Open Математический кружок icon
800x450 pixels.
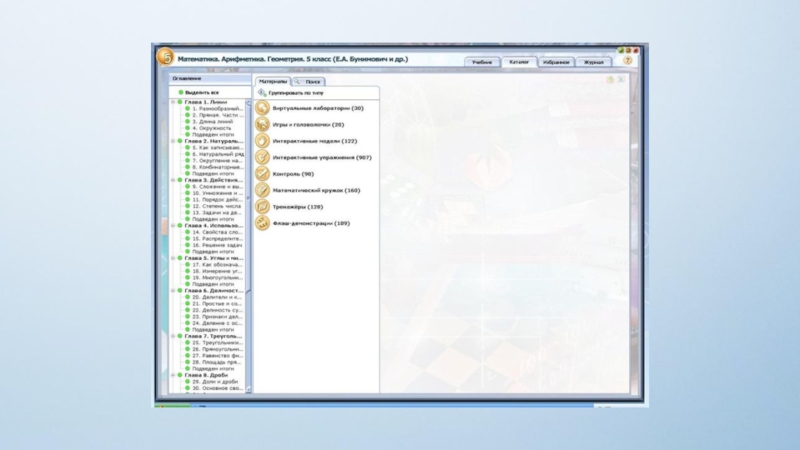(x=262, y=190)
